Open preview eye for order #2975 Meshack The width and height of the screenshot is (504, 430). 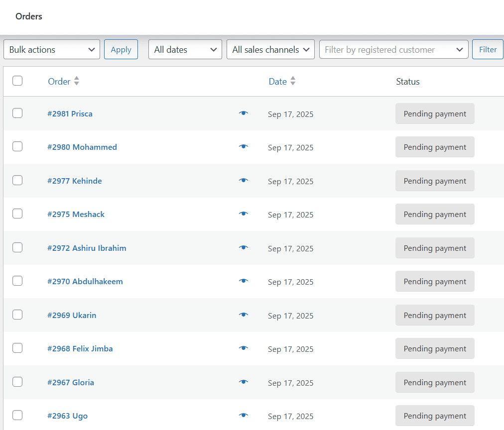pos(243,214)
